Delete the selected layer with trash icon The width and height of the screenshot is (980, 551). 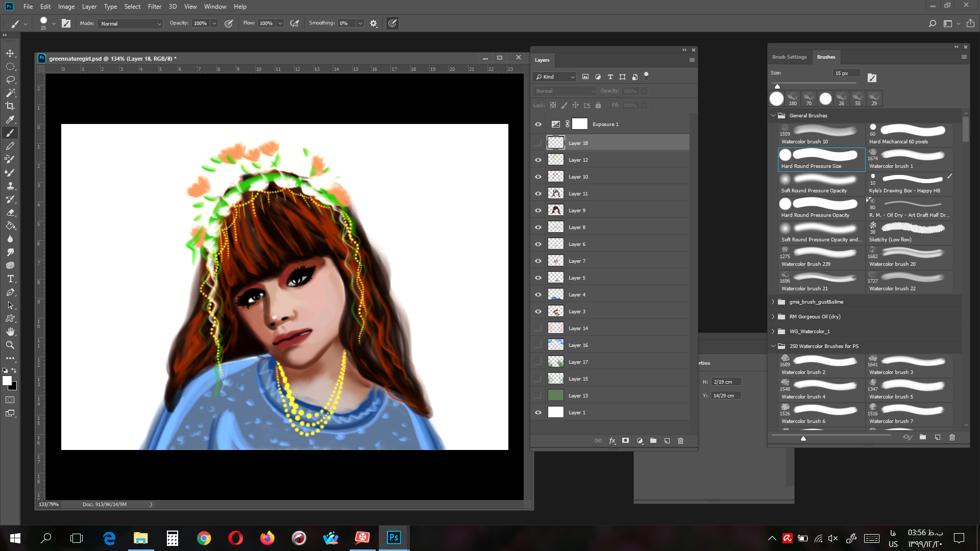(681, 441)
